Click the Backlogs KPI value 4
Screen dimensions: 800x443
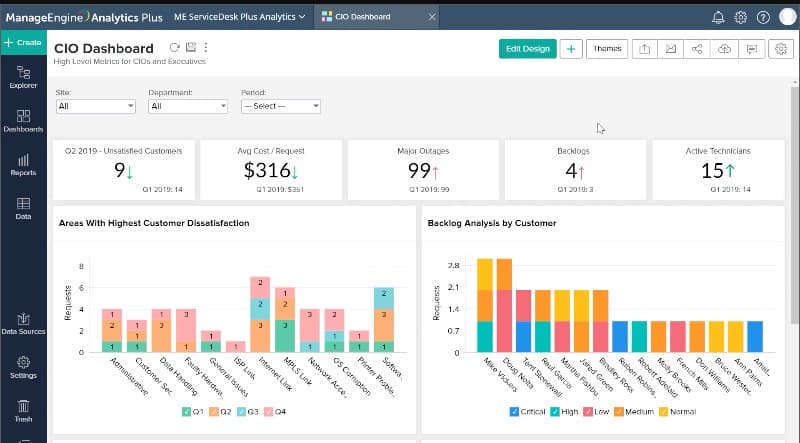tap(571, 170)
